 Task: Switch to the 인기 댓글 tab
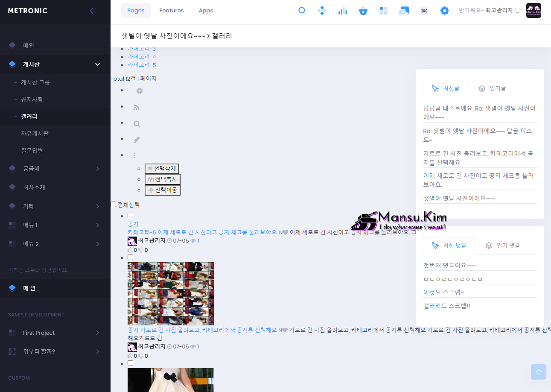(x=503, y=246)
